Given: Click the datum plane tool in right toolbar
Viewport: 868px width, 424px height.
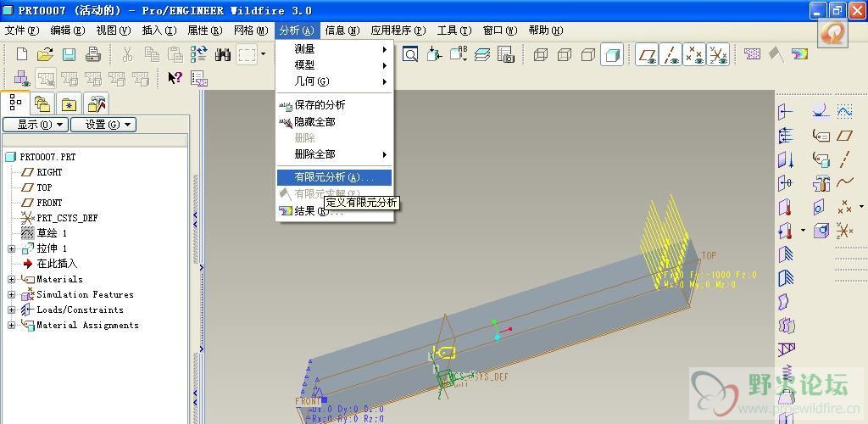Looking at the screenshot, I should [x=844, y=135].
